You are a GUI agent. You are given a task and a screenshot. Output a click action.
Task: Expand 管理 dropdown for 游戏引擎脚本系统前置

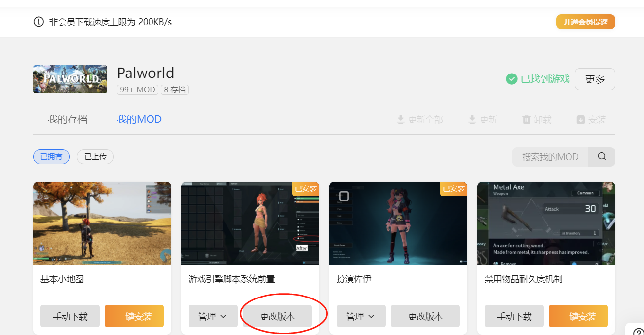[x=213, y=316]
